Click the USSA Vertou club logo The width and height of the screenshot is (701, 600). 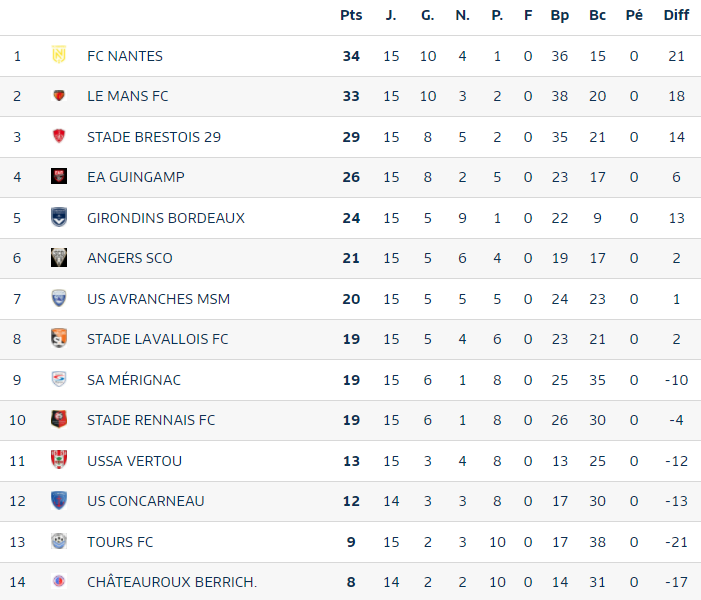coord(59,460)
